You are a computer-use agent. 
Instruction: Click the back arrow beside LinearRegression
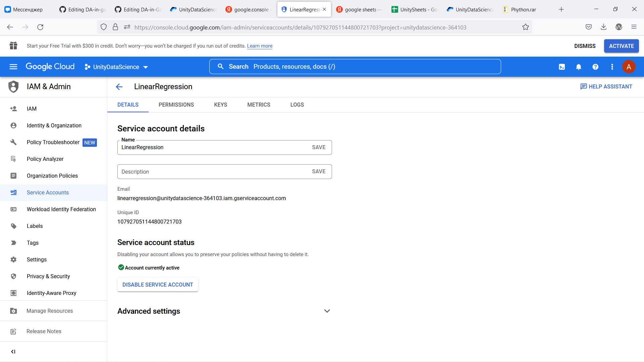click(119, 87)
